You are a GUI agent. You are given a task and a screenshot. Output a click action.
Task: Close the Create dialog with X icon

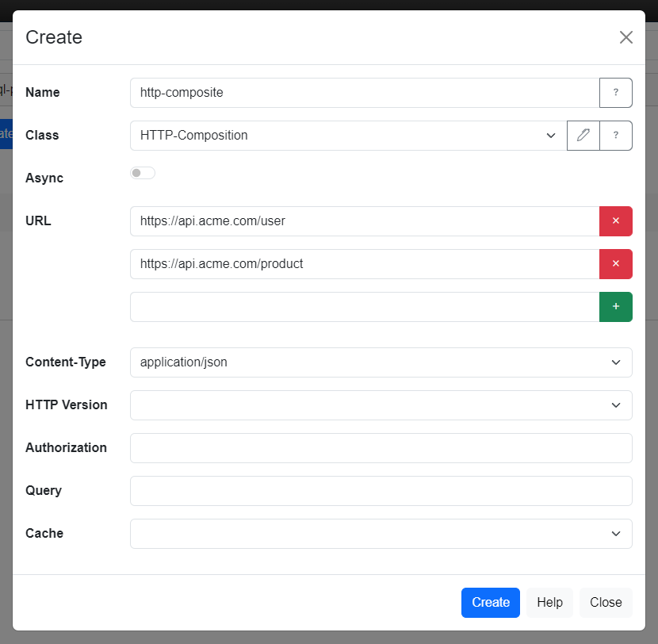point(625,37)
